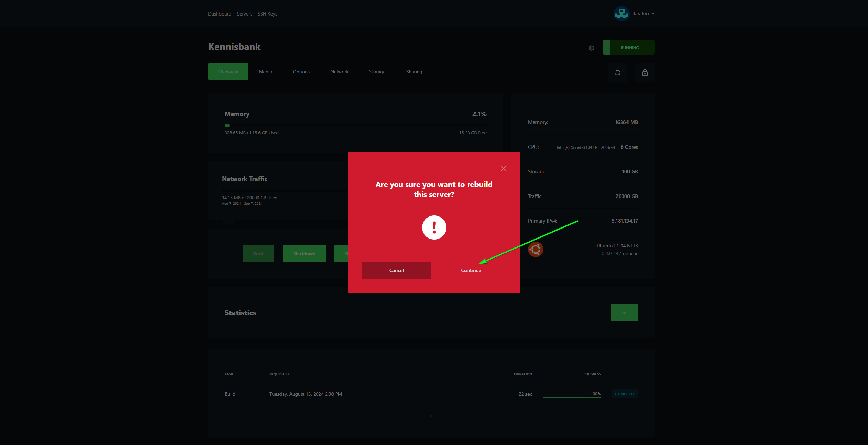Close the rebuild dialog with X
This screenshot has width=868, height=445.
pos(503,168)
